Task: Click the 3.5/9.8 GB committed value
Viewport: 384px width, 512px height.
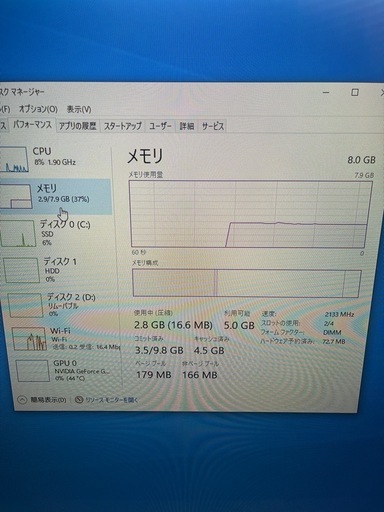Action: coord(159,350)
